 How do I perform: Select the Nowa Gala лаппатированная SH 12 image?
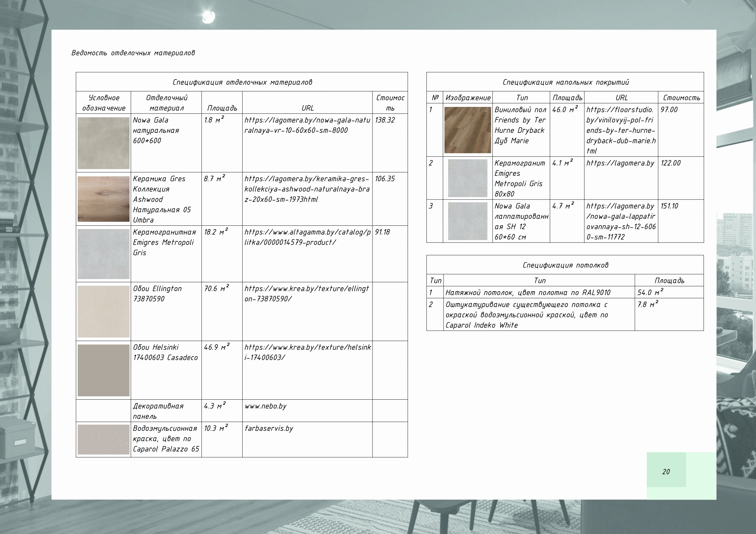[468, 221]
